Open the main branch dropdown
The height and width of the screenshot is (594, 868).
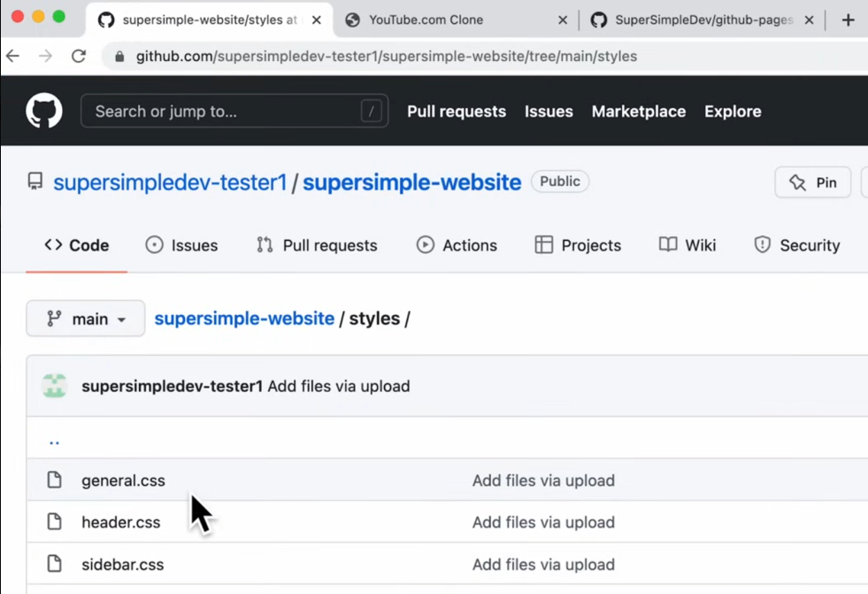click(x=86, y=319)
